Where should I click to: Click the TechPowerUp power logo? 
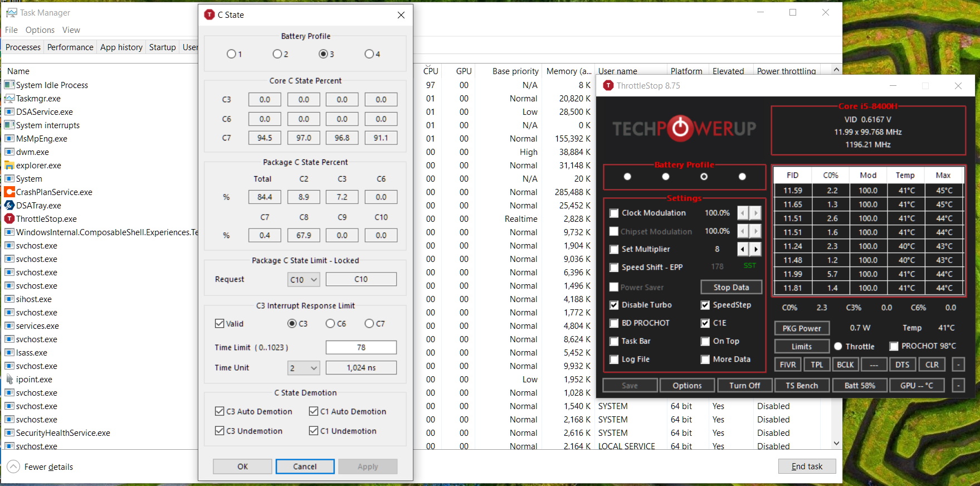click(x=680, y=128)
